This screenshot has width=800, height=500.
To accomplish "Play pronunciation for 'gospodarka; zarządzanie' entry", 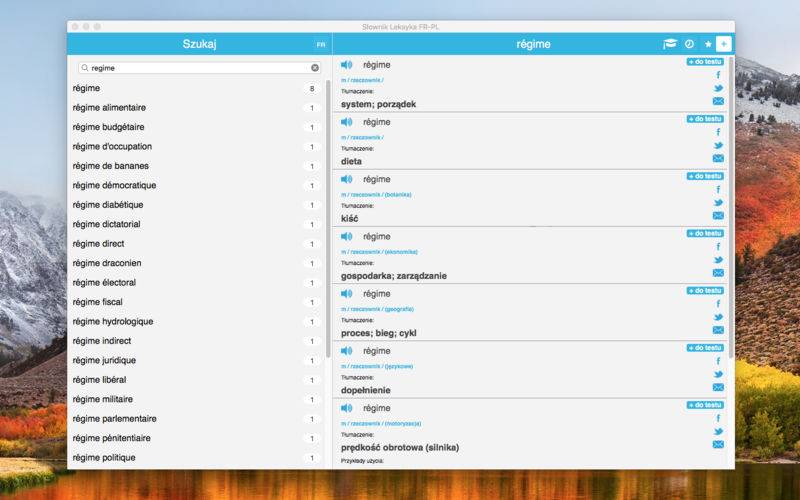I will [346, 236].
